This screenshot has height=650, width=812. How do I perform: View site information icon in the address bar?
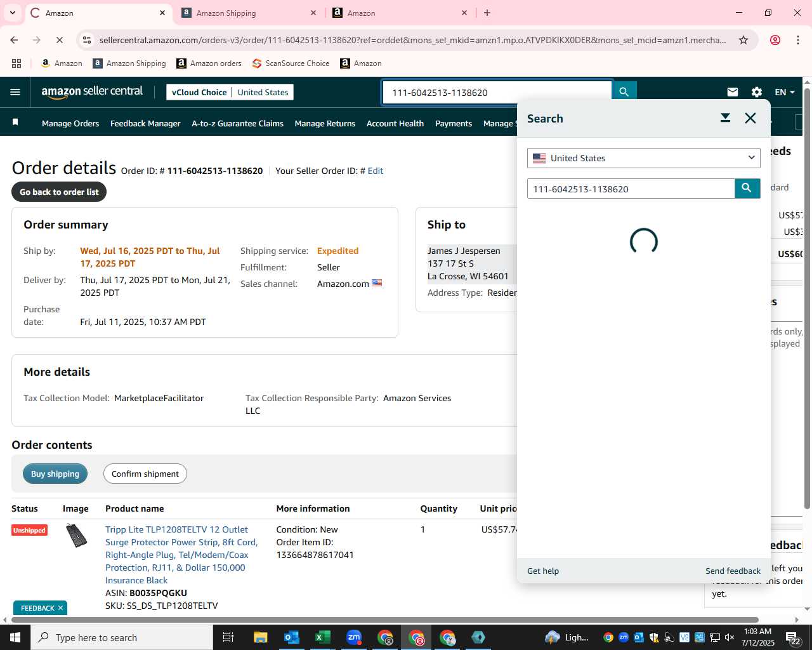[x=87, y=40]
